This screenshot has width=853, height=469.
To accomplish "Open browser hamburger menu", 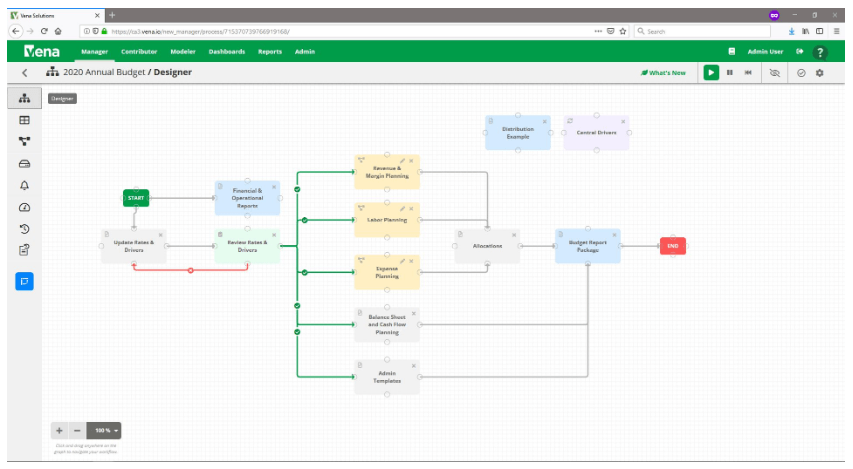I will (x=837, y=31).
